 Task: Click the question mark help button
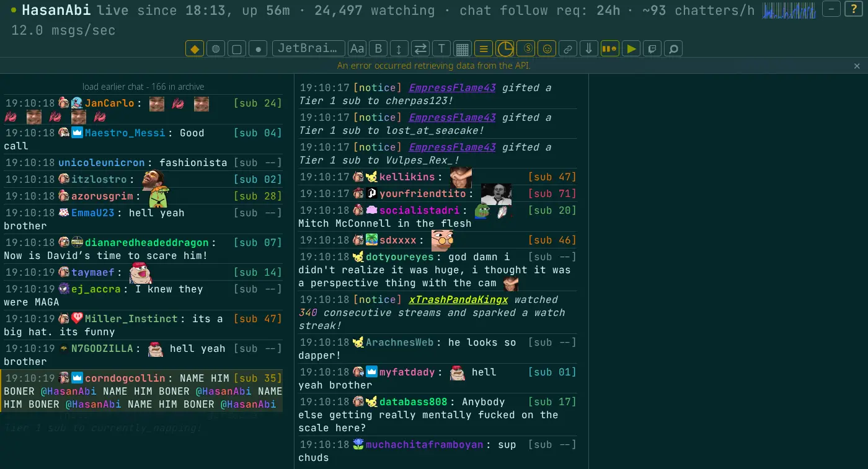pyautogui.click(x=854, y=9)
